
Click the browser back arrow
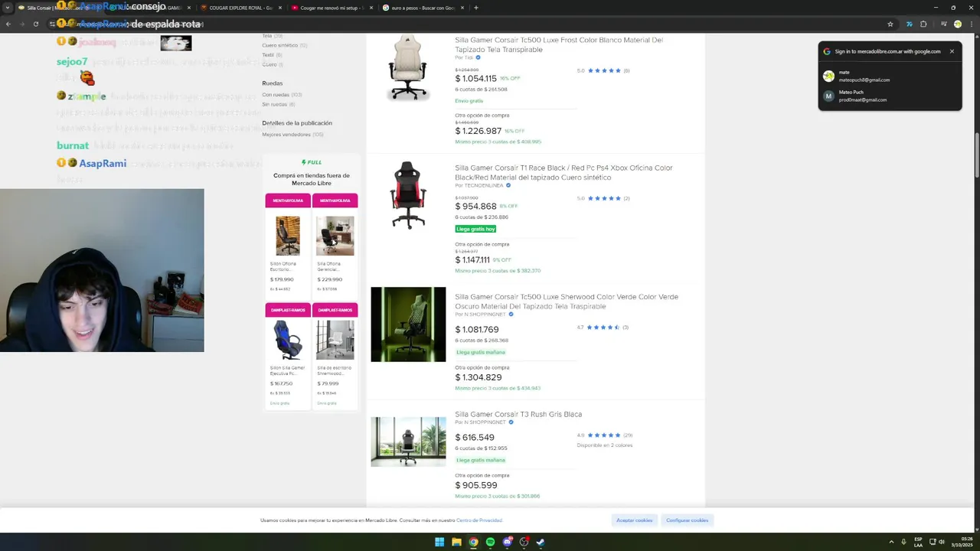tap(8, 24)
